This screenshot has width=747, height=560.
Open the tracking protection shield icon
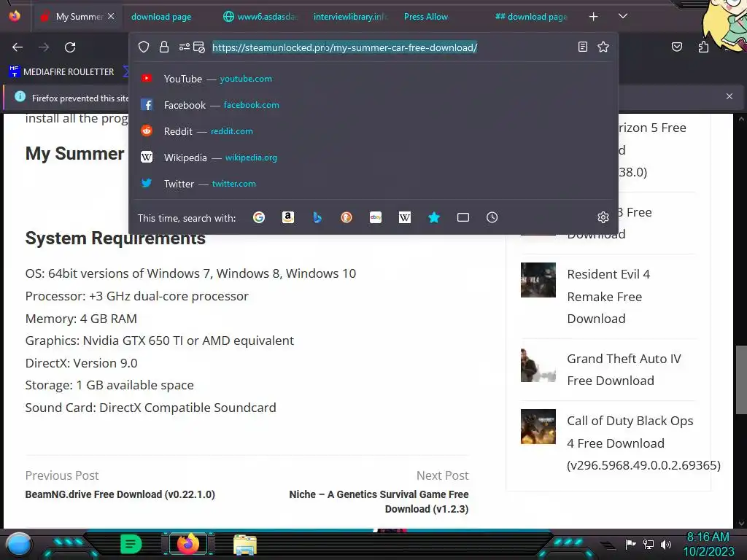point(144,47)
